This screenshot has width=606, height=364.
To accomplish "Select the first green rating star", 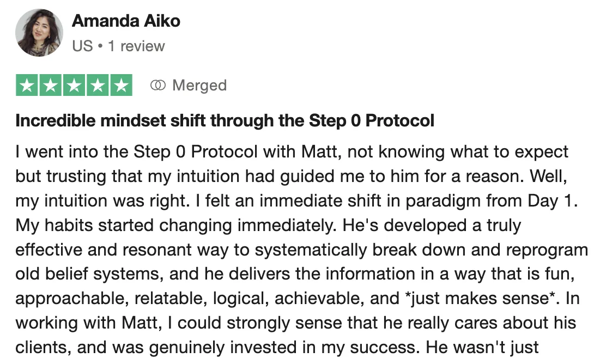I will click(x=27, y=85).
